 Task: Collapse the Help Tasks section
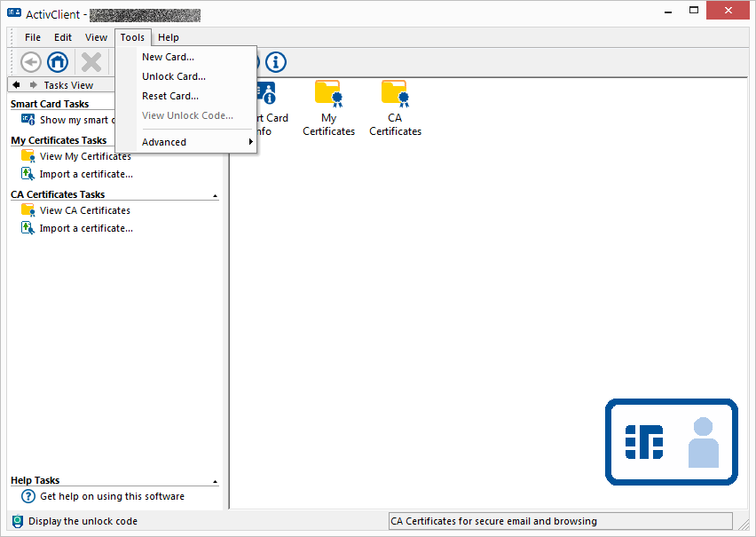tap(215, 481)
